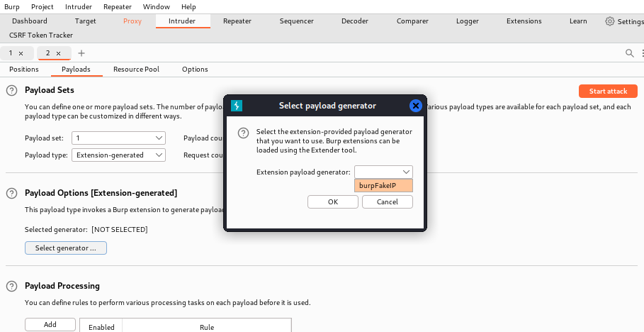
Task: Close the Select payload generator dialog
Action: point(416,106)
